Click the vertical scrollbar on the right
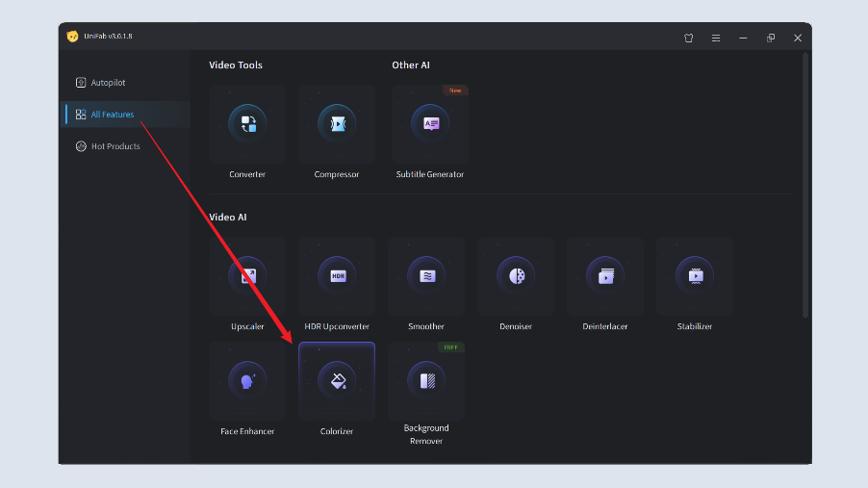 pyautogui.click(x=805, y=185)
